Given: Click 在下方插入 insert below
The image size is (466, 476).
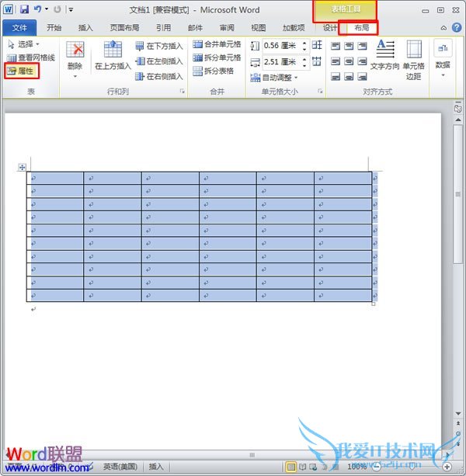Looking at the screenshot, I should (x=159, y=46).
